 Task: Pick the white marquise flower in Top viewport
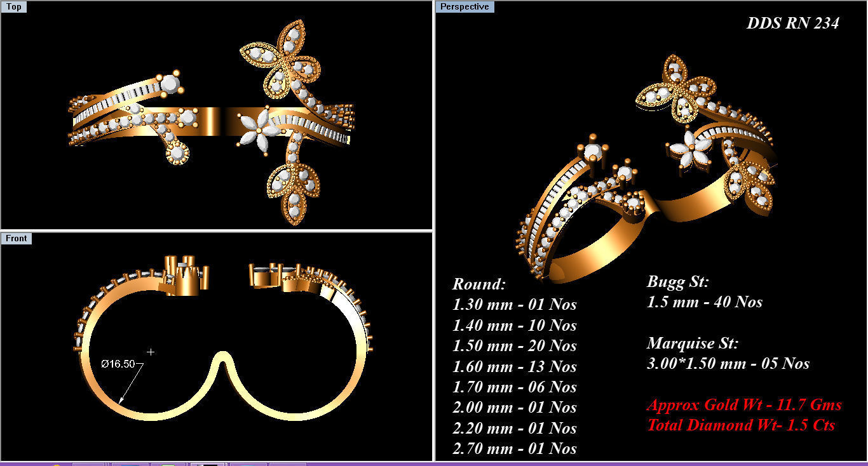pyautogui.click(x=259, y=130)
